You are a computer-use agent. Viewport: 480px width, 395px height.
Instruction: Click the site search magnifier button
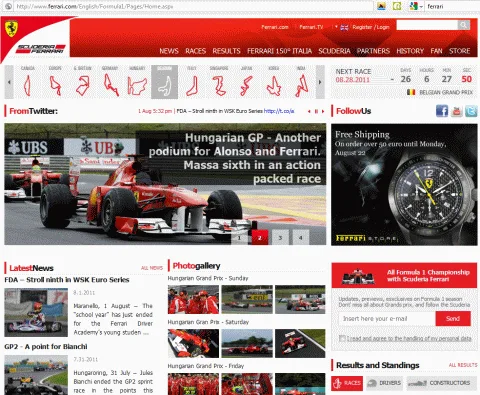pos(464,25)
